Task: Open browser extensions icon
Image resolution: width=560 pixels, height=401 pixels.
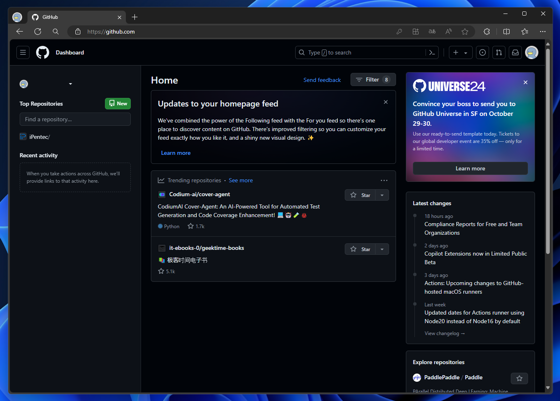Action: (x=487, y=32)
